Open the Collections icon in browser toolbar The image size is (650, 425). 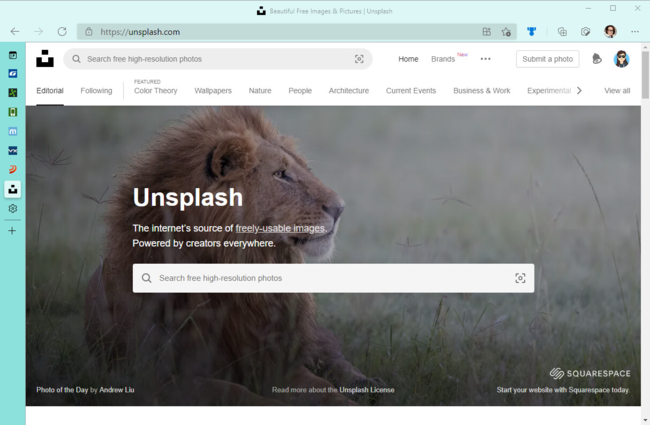pyautogui.click(x=562, y=32)
